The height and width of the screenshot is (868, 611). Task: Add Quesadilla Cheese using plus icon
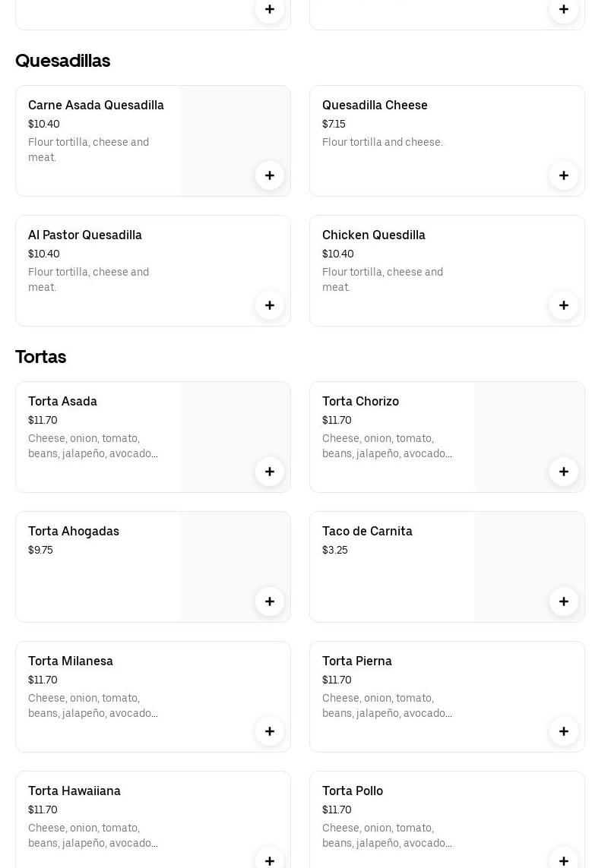[x=564, y=175]
